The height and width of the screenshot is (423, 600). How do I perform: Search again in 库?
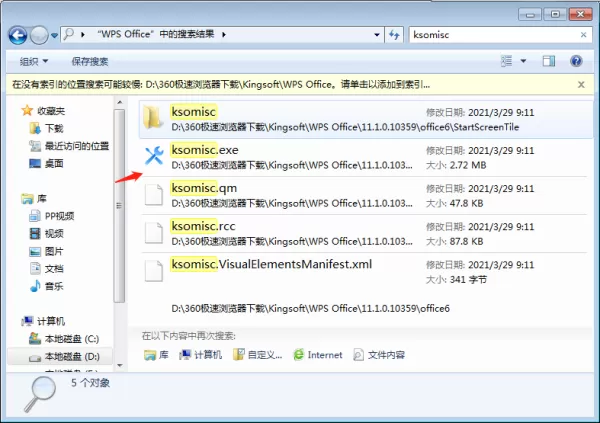coord(156,355)
